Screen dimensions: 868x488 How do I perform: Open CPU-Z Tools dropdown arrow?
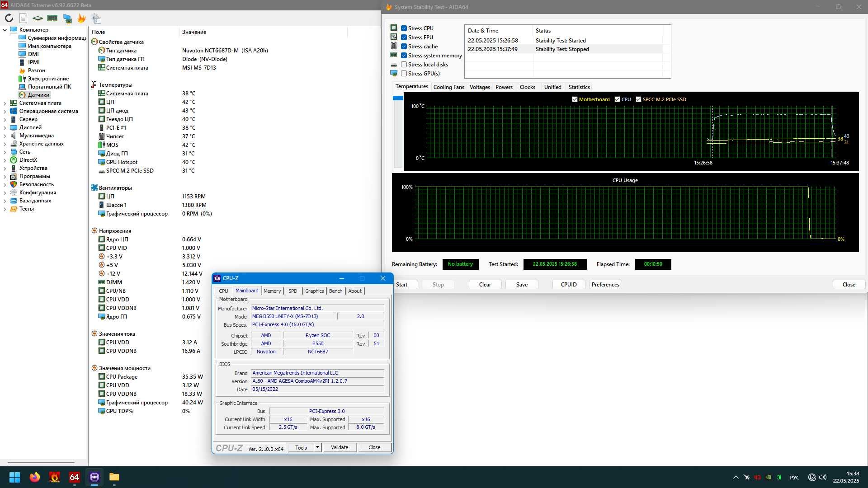click(317, 447)
